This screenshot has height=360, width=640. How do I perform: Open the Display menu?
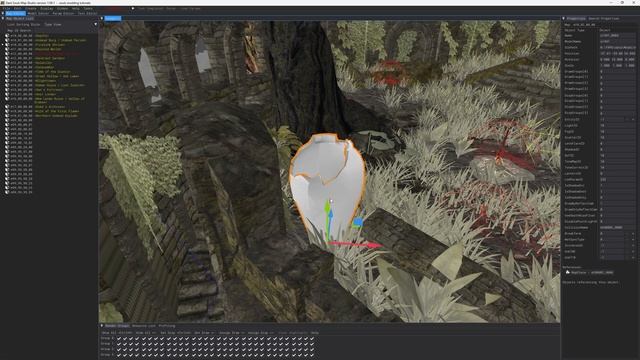click(x=47, y=8)
